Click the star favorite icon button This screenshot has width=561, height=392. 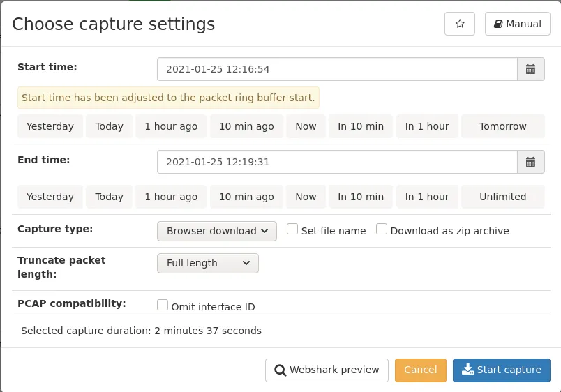click(x=459, y=24)
